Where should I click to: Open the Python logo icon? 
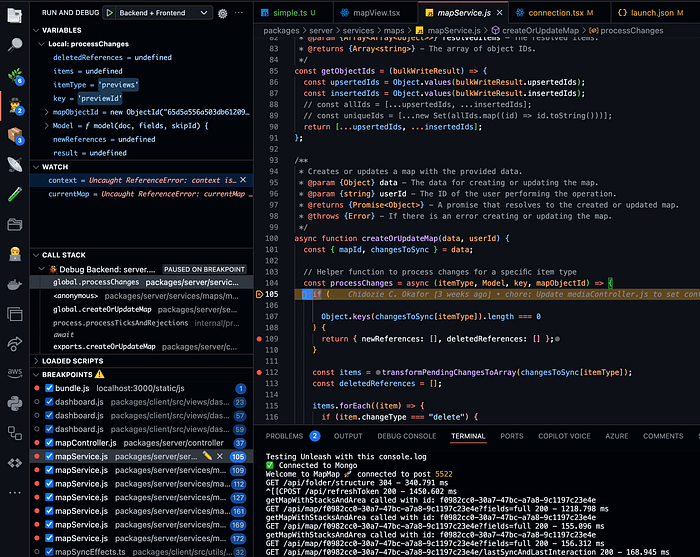[15, 403]
